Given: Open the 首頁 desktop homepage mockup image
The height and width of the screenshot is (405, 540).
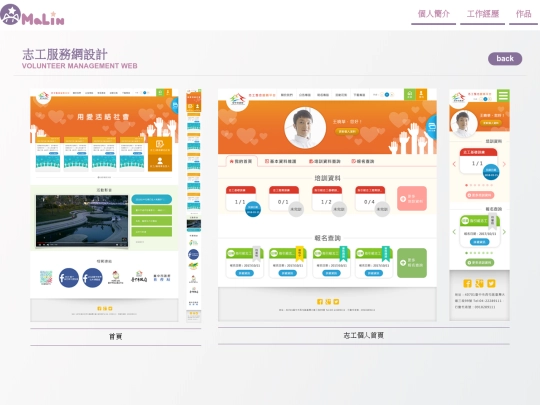Looking at the screenshot, I should click(x=104, y=205).
